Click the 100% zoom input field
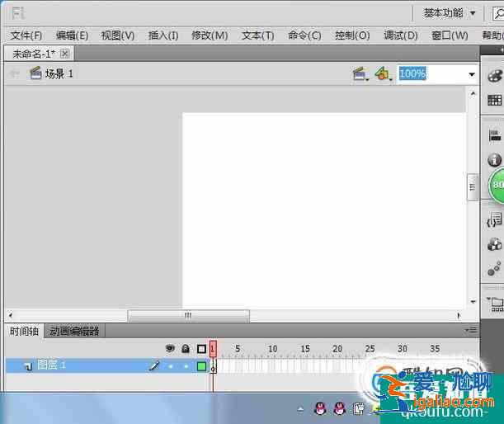This screenshot has height=424, width=504. pos(432,74)
